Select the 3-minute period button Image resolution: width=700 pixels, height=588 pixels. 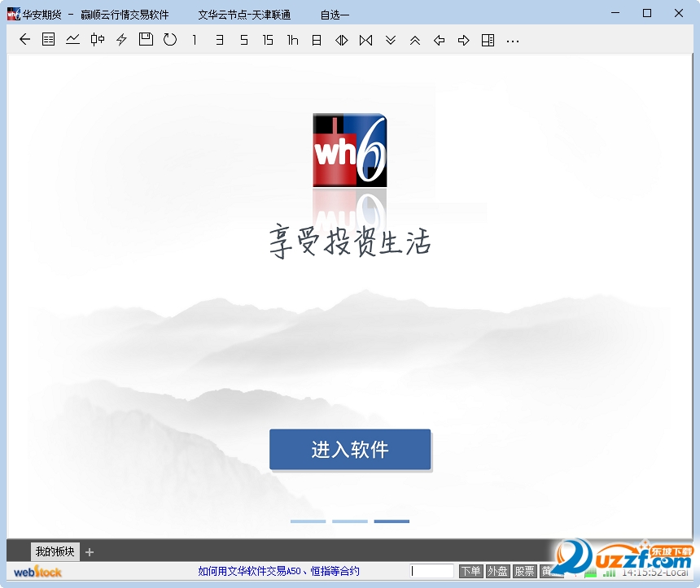[x=219, y=40]
